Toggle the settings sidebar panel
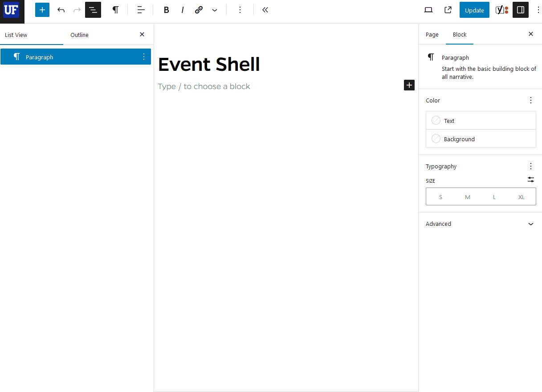Screen dimensions: 542x392 tap(520, 10)
